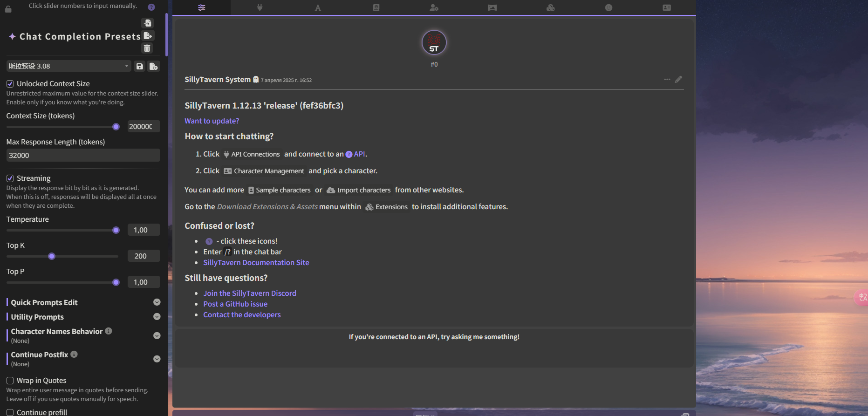The image size is (868, 416).
Task: Click Top K slider handle
Action: coord(52,256)
